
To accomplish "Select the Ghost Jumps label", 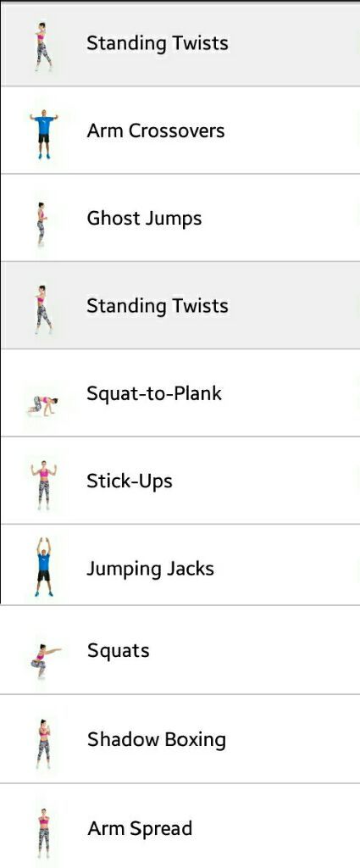I will pyautogui.click(x=144, y=219).
